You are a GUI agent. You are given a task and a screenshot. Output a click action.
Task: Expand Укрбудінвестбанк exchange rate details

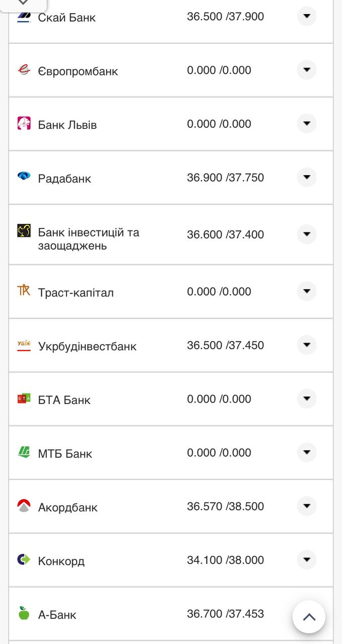click(306, 345)
